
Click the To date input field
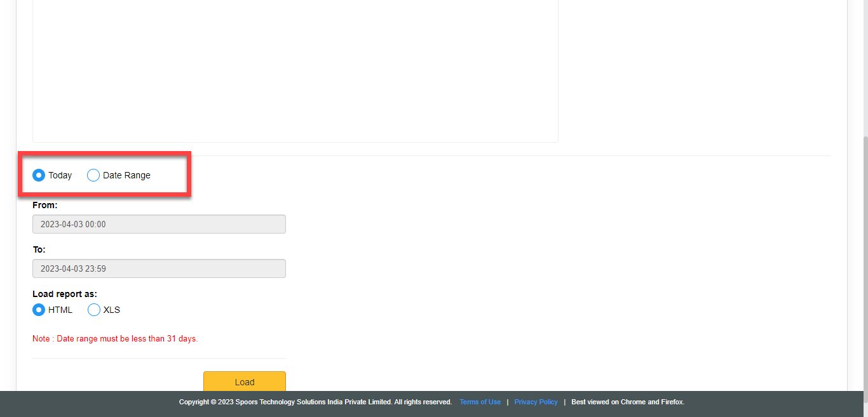(x=159, y=268)
